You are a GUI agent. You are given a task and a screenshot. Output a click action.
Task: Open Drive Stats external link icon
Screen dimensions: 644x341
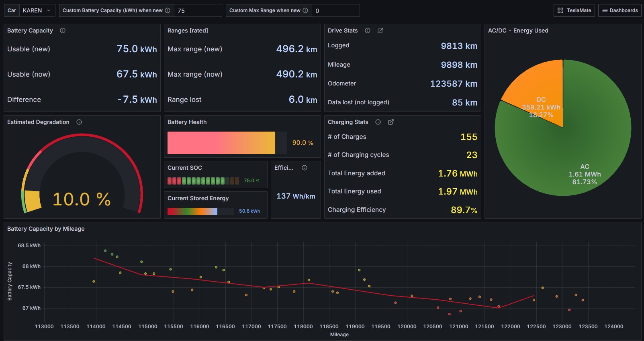(x=380, y=30)
